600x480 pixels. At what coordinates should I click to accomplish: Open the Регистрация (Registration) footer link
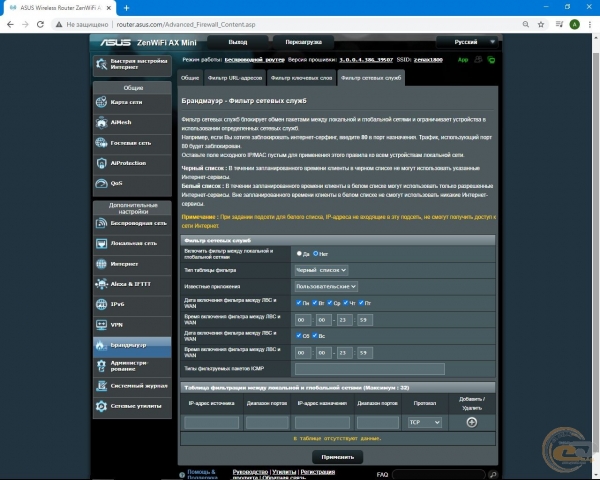pyautogui.click(x=318, y=472)
